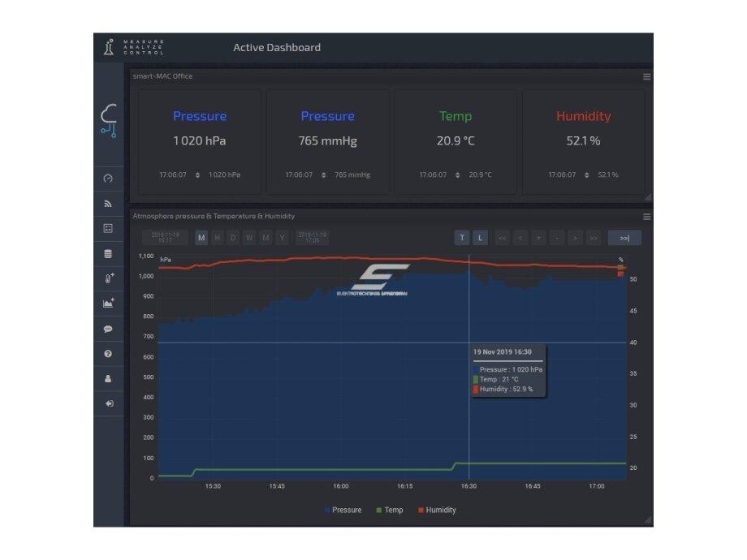Open the user profile icon in sidebar
Image resolution: width=747 pixels, height=560 pixels.
[108, 378]
